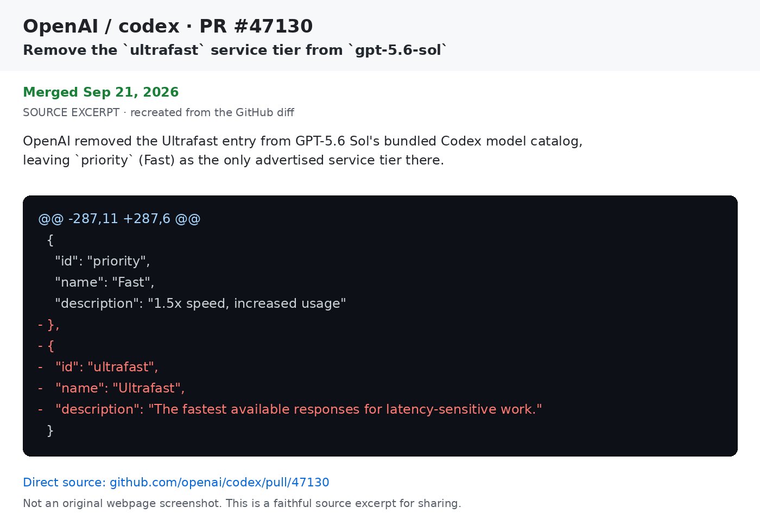Click the "Not an original webpage screenshot" footnote
760x532 pixels.
[x=242, y=503]
